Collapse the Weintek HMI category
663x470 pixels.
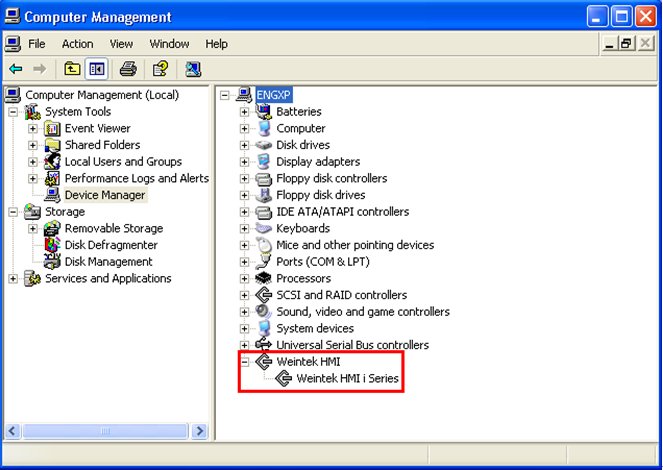click(x=244, y=362)
